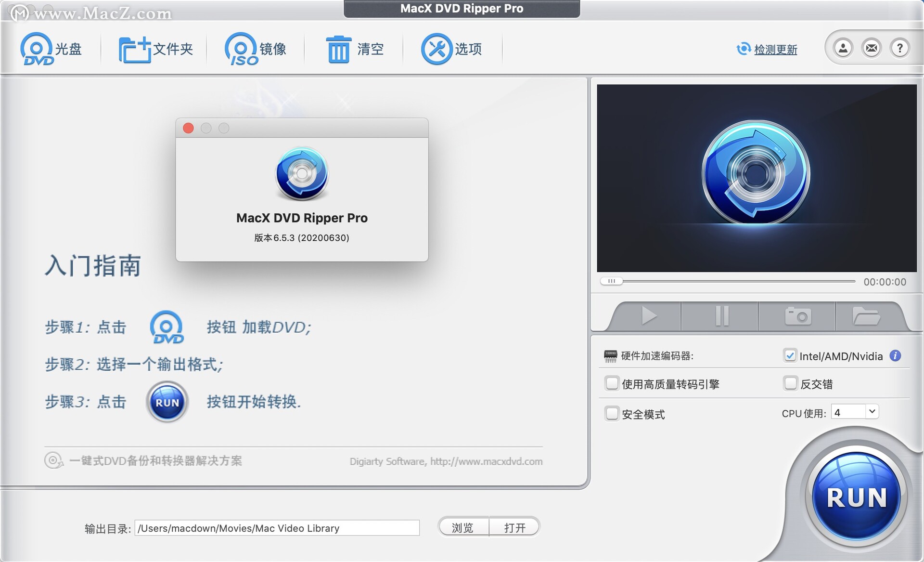The height and width of the screenshot is (562, 924).
Task: Open the user account icon
Action: pos(843,48)
